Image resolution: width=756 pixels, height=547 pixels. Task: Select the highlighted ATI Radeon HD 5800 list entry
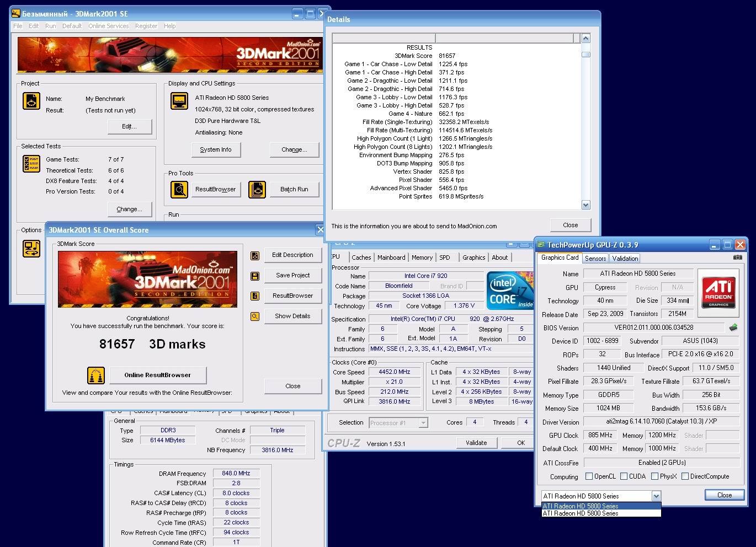[601, 506]
